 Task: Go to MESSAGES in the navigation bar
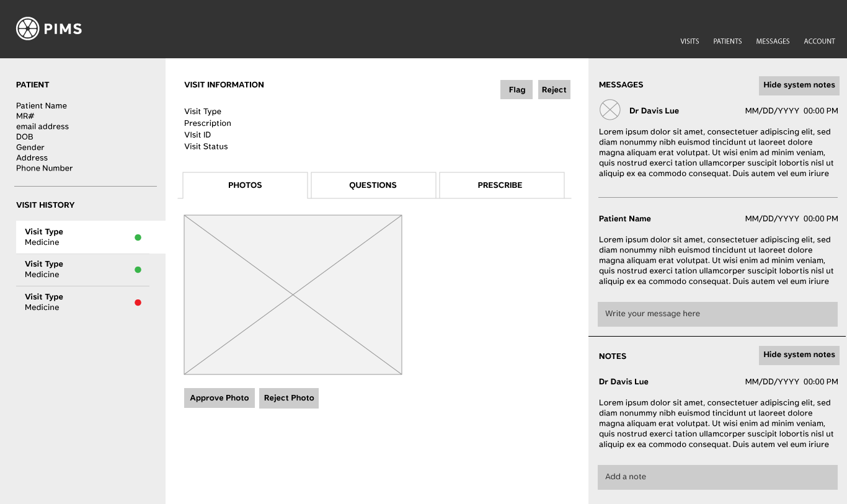click(x=773, y=41)
